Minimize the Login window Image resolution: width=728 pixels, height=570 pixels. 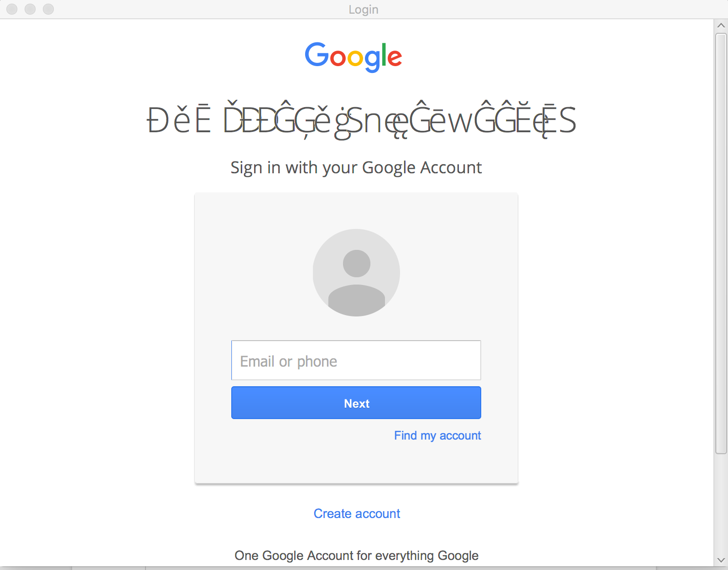click(30, 9)
